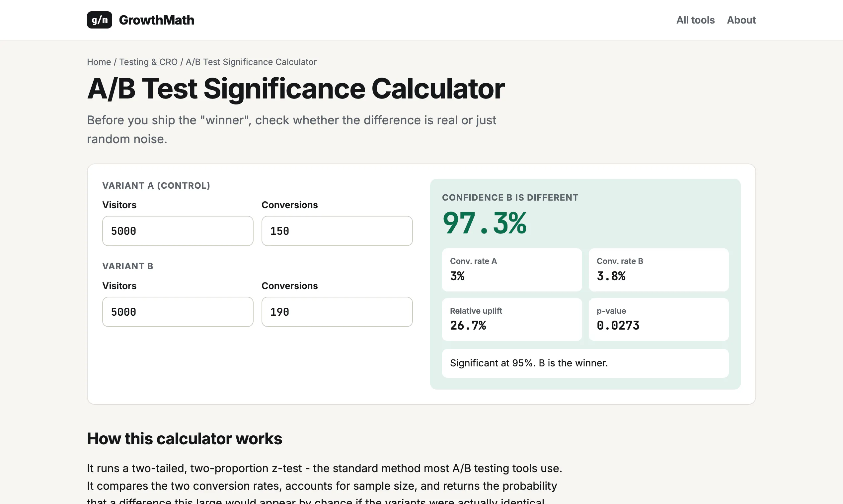
Task: Go to Home breadcrumb link
Action: point(99,62)
